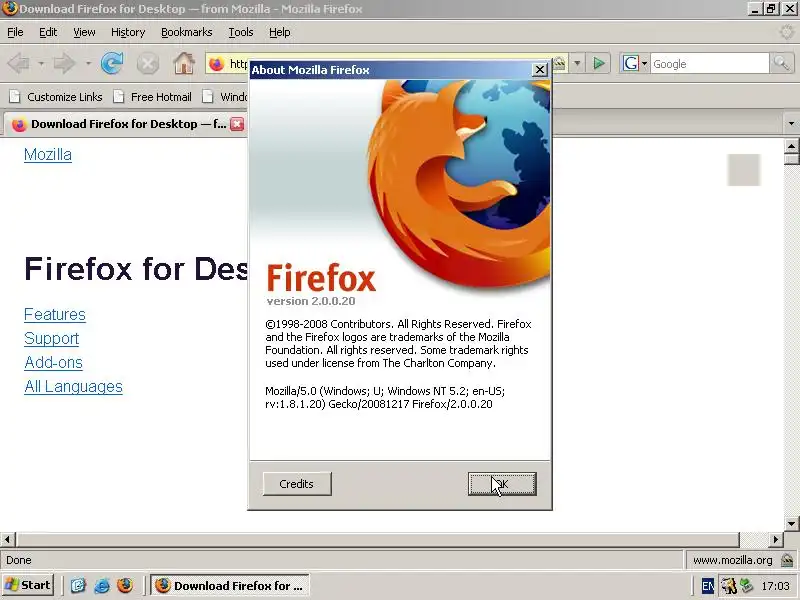Click the Firefox icon in the title bar
The image size is (800, 600).
coord(9,9)
